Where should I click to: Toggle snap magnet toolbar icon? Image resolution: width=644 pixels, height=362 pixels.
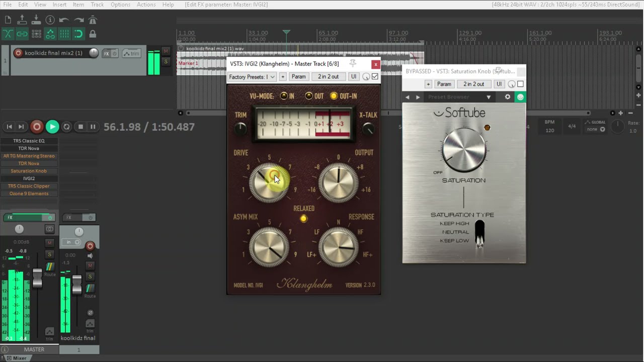tap(78, 34)
